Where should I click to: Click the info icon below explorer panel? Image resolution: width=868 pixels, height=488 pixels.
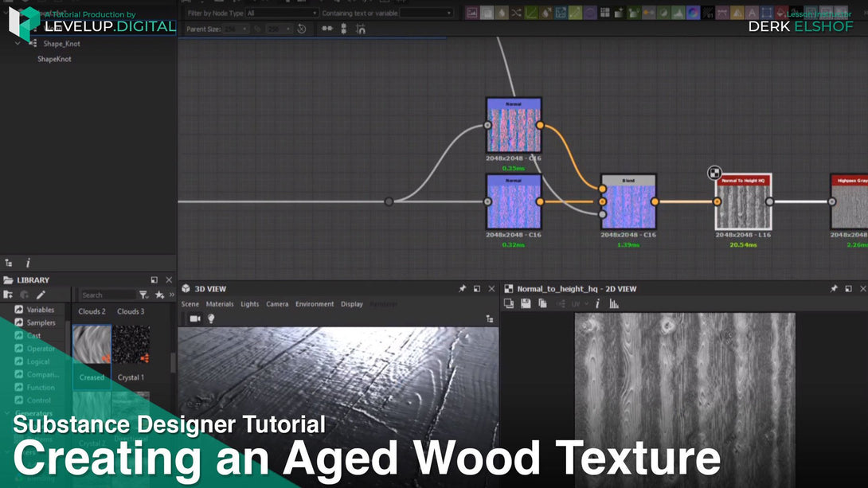point(28,263)
